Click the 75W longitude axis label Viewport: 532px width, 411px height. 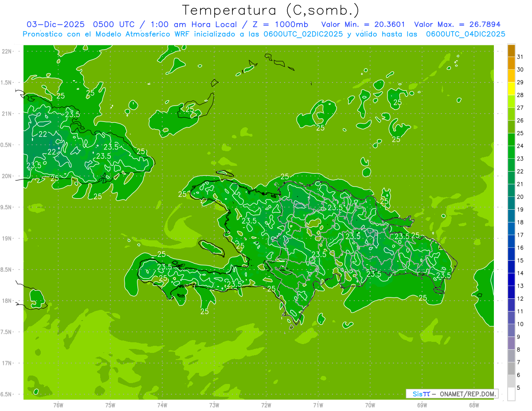coord(110,405)
